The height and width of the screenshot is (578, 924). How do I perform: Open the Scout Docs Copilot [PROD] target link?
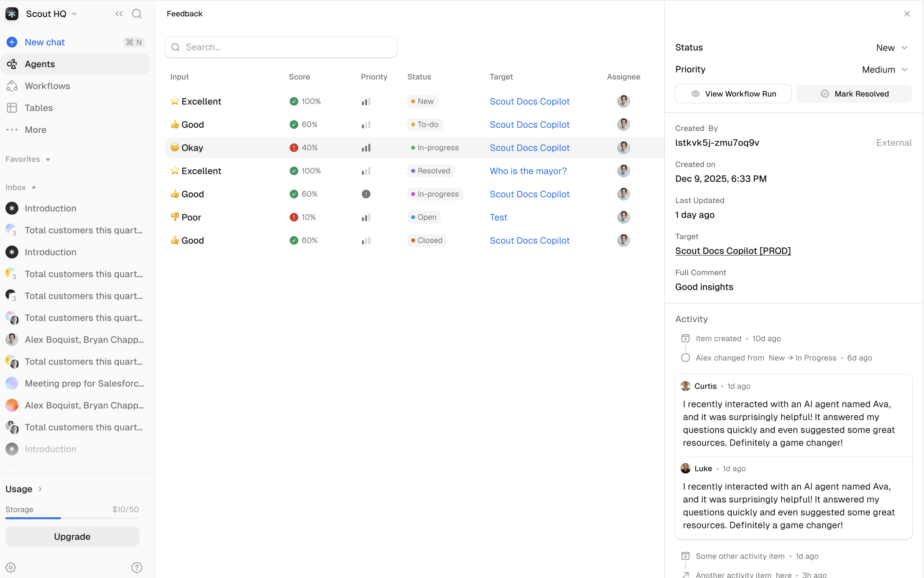[x=733, y=251]
